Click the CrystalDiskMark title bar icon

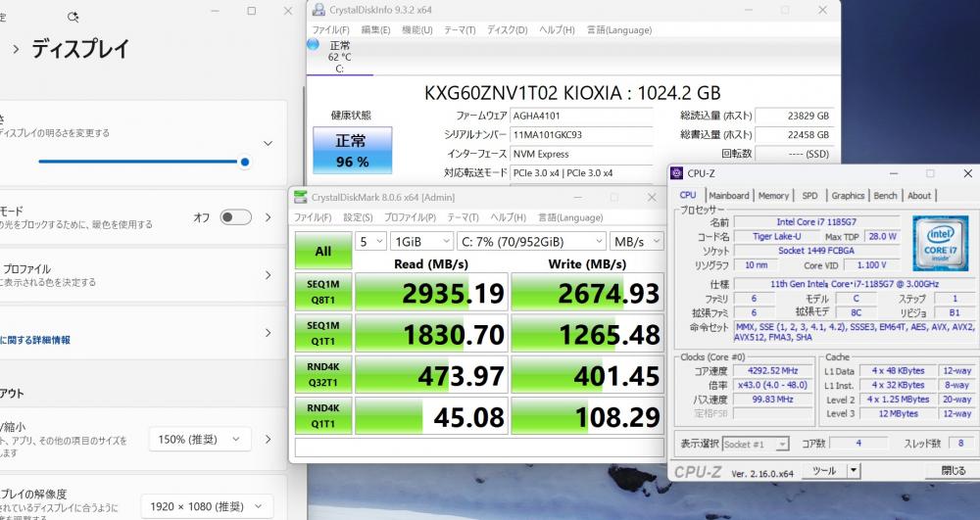click(301, 197)
